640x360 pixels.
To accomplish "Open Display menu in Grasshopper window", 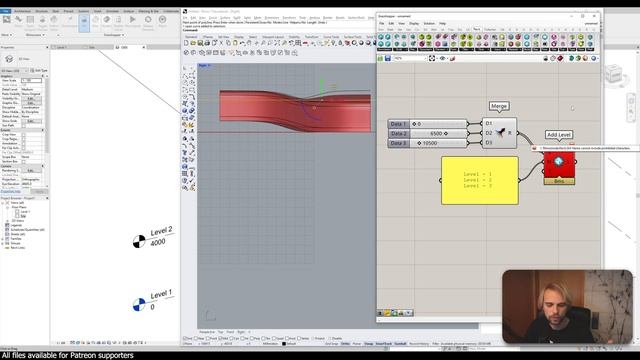I will (x=414, y=23).
